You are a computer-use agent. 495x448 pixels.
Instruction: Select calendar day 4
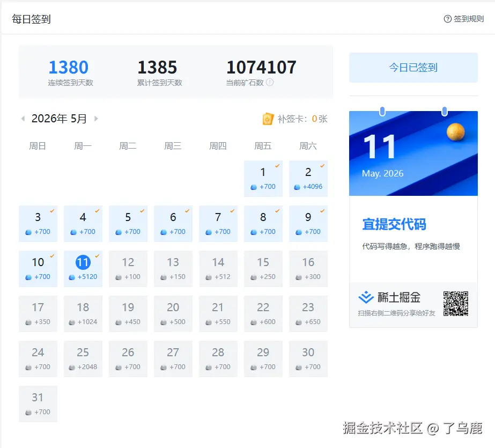tap(83, 224)
